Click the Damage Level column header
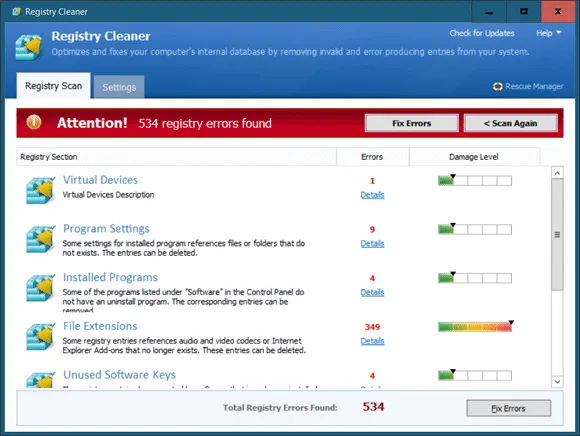 click(474, 157)
